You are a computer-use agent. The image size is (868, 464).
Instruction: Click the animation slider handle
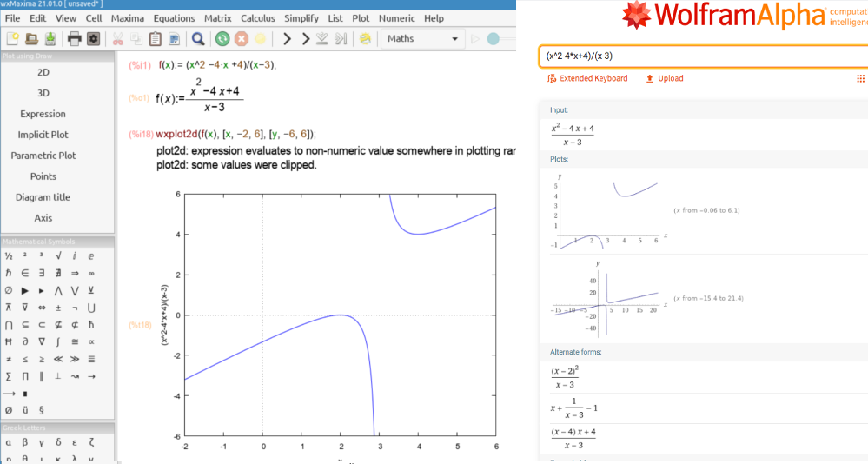click(494, 39)
